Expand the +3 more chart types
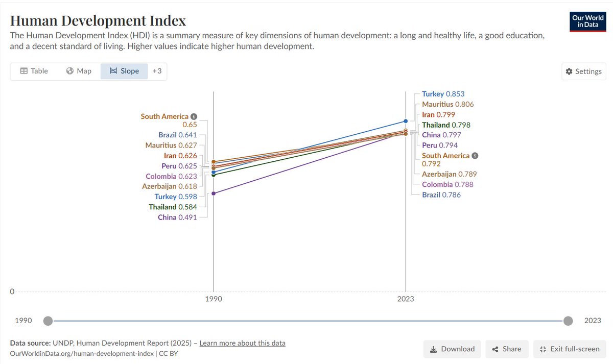 point(157,71)
